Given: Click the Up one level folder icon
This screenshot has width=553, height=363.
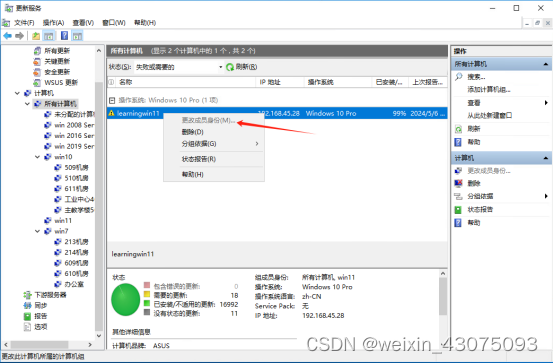Looking at the screenshot, I should point(36,36).
